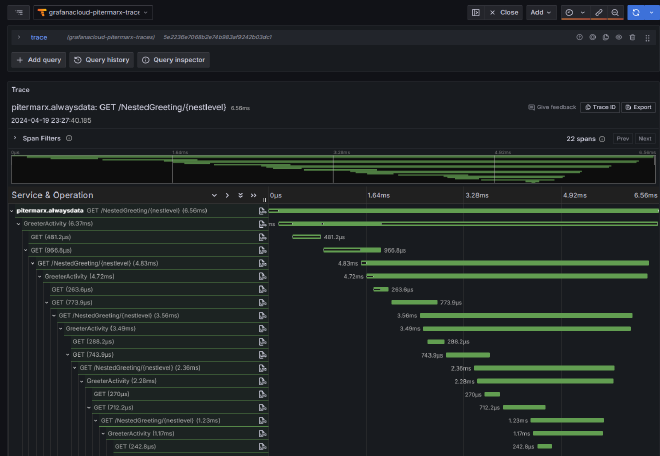Screen dimensions: 660x456
Task: Expand all spans with double chevron right
Action: [254, 195]
